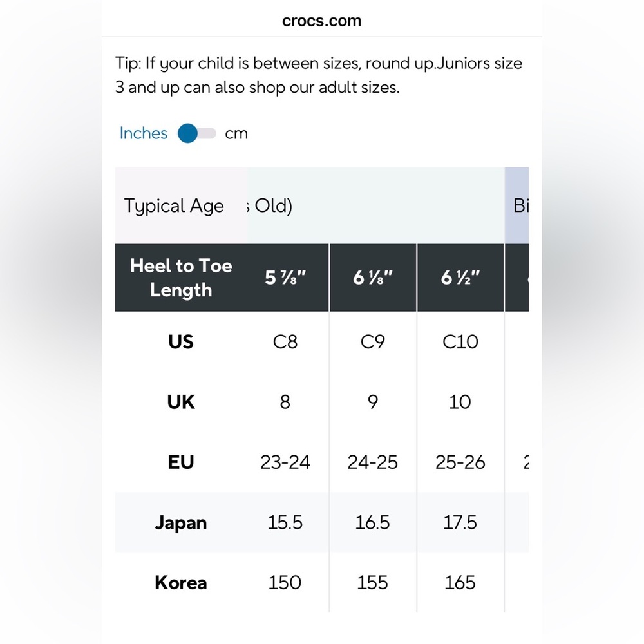Screen dimensions: 644x644
Task: Click the Heel to Toe Length header
Action: tap(181, 278)
